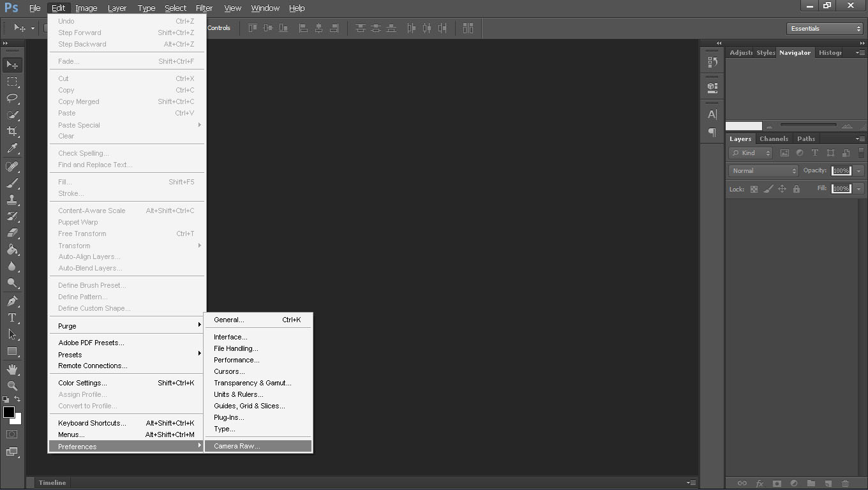Toggle lock all for layer

coord(796,189)
